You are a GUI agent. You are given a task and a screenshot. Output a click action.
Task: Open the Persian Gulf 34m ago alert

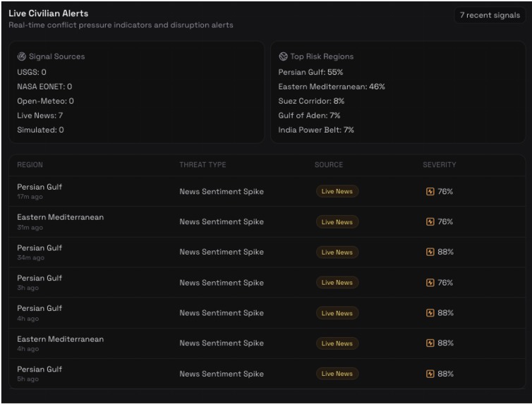click(x=267, y=252)
